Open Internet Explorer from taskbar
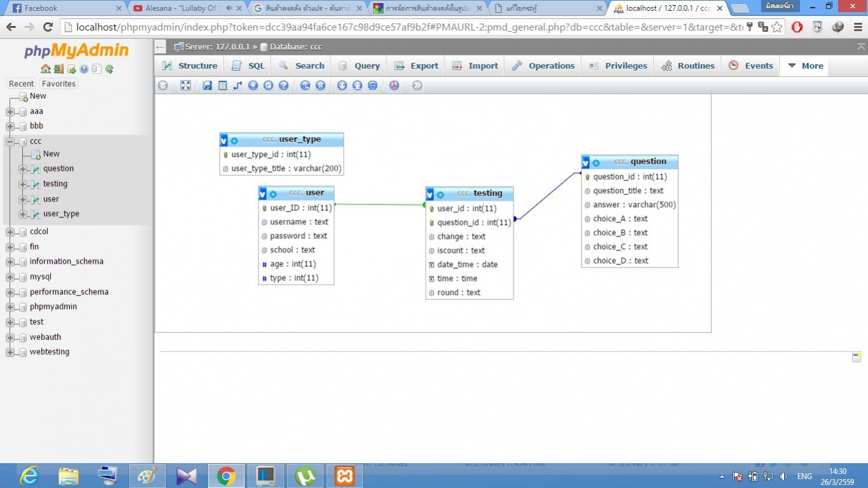This screenshot has width=868, height=488. [29, 475]
